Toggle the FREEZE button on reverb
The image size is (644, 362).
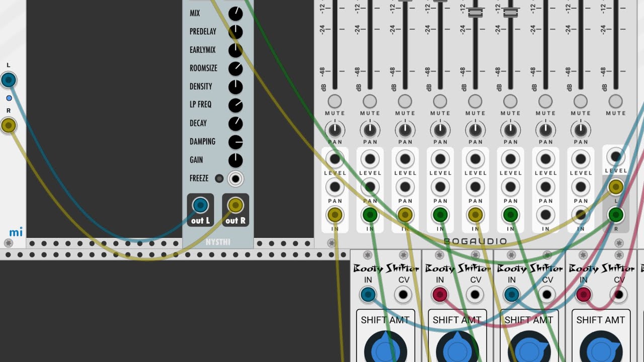tap(219, 178)
